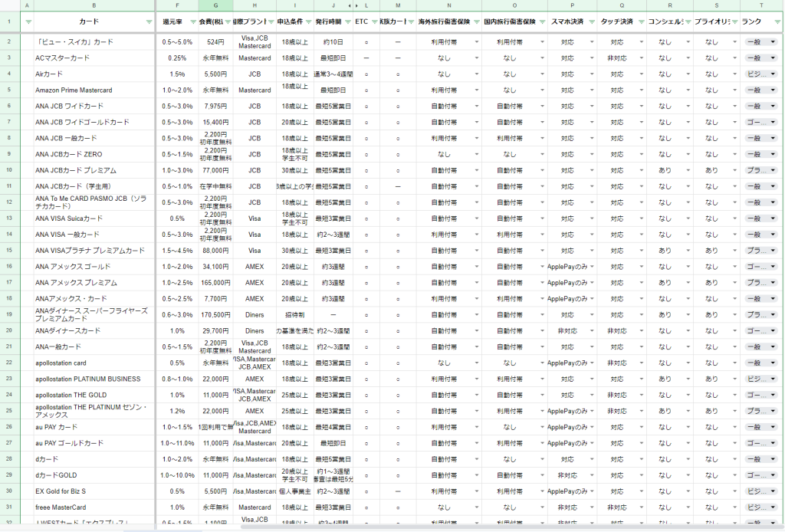Click the filter icon in the タッチ決済 header
Screen dimensions: 785x532
[640, 22]
